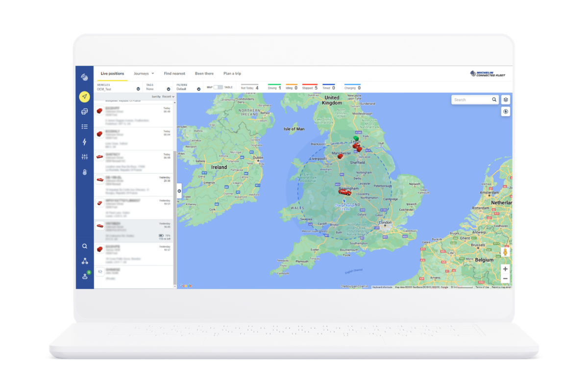Filter by Idling status count
Screen dimensions: 588x392
(x=292, y=87)
